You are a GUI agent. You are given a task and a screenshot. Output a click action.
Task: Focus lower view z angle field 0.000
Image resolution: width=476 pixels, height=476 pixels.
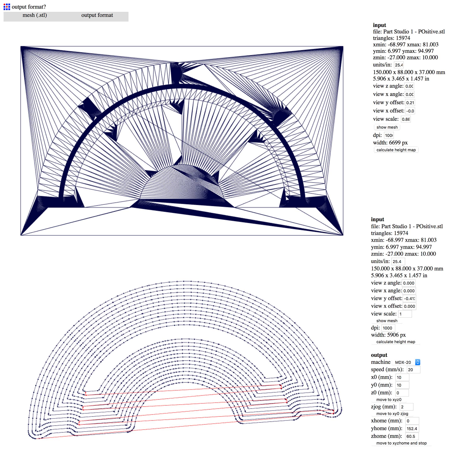pyautogui.click(x=409, y=283)
